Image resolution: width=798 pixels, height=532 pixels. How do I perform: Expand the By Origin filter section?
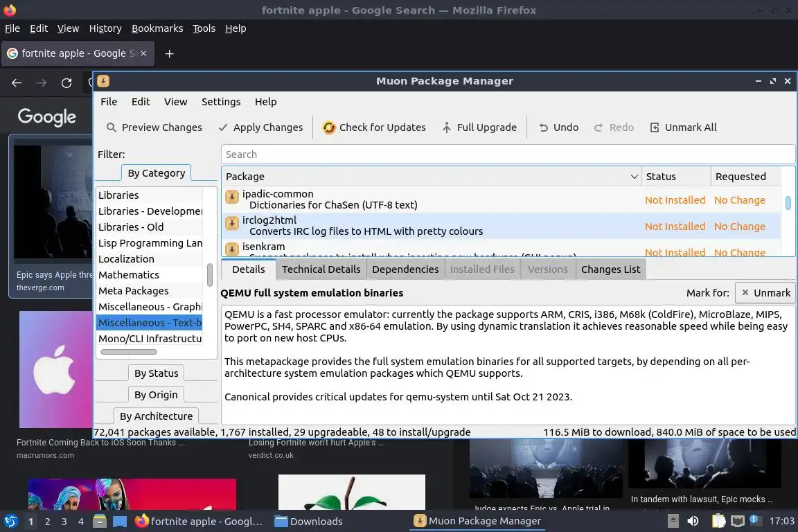[156, 395]
